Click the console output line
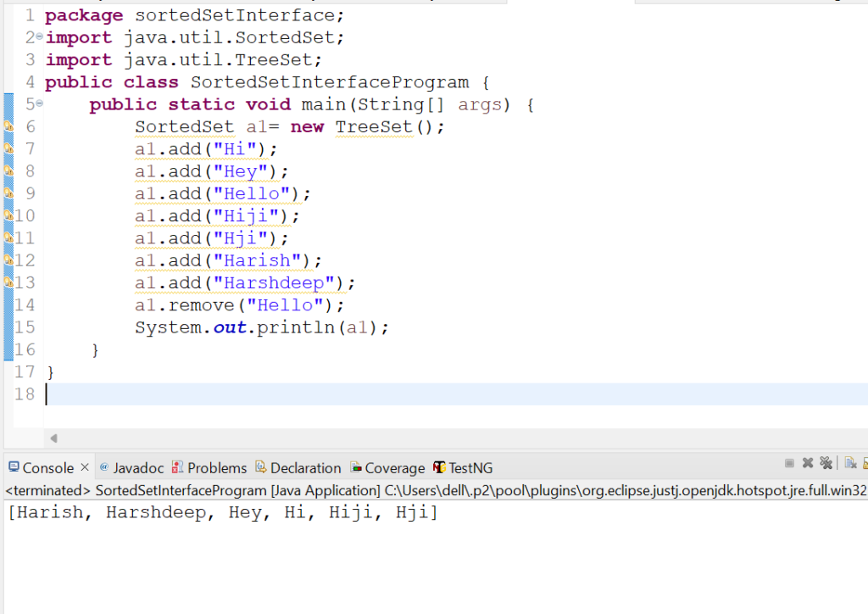 (x=223, y=513)
